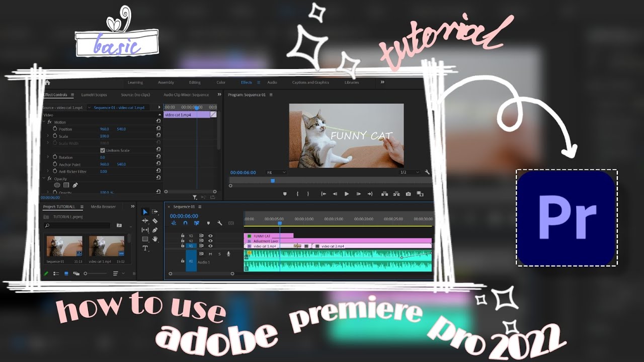Hide the V3 track with the eye icon

(x=210, y=236)
